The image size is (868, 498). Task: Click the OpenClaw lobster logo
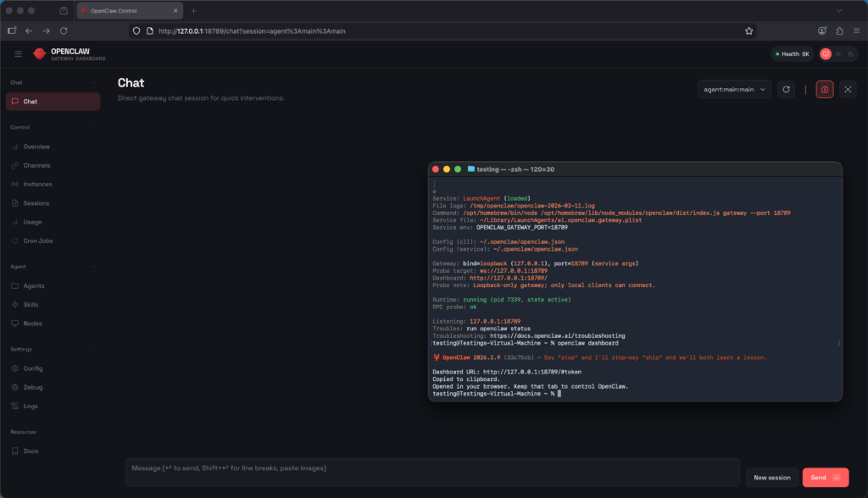(x=39, y=53)
